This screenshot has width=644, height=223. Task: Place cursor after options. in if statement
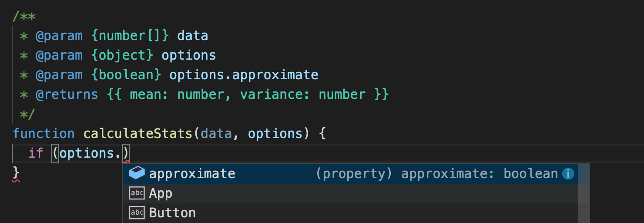coord(123,153)
